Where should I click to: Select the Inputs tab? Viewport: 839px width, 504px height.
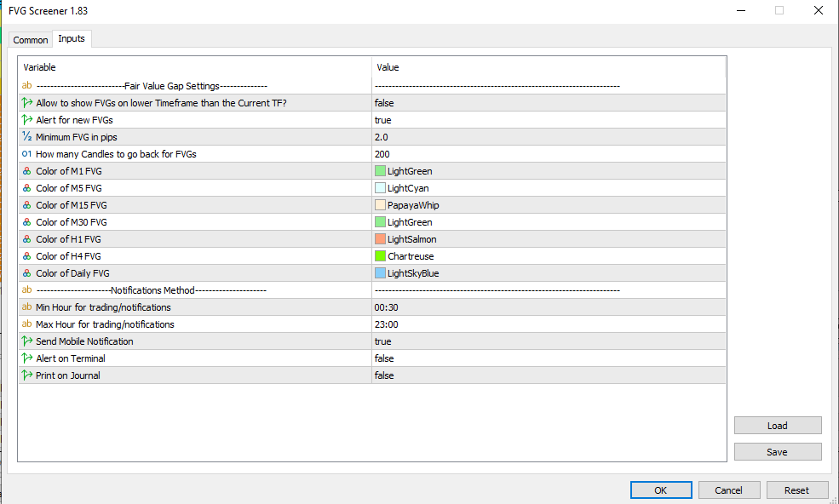pyautogui.click(x=72, y=38)
